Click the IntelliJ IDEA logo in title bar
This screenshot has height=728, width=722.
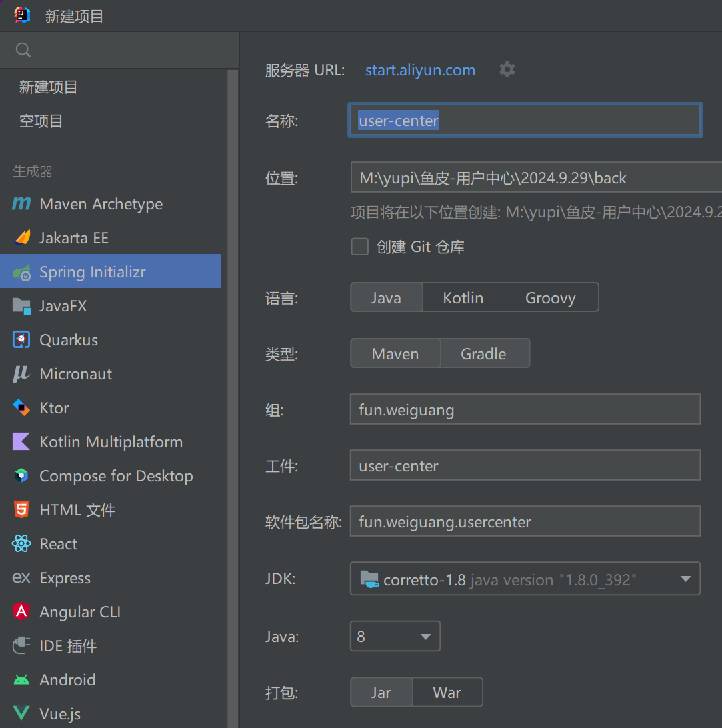pos(22,15)
